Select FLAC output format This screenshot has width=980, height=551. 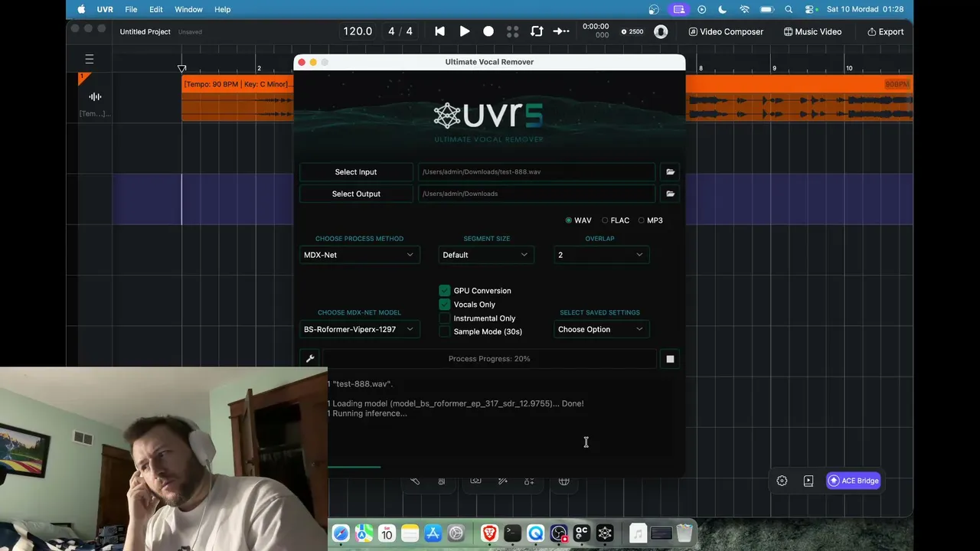pos(616,220)
